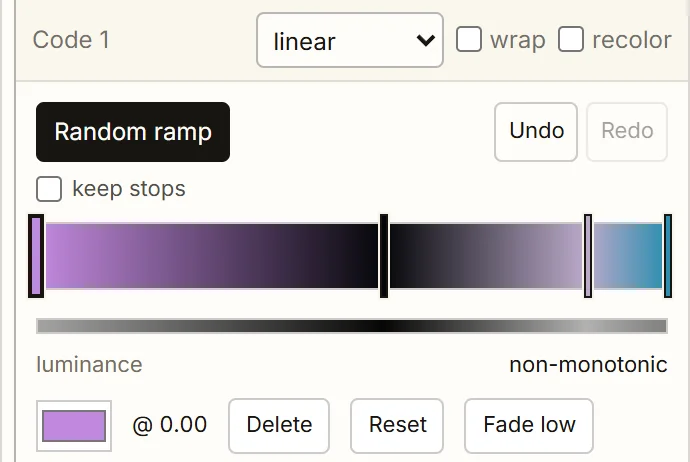Open the purple stop color swatch
Screen dimensions: 690x462
74,426
